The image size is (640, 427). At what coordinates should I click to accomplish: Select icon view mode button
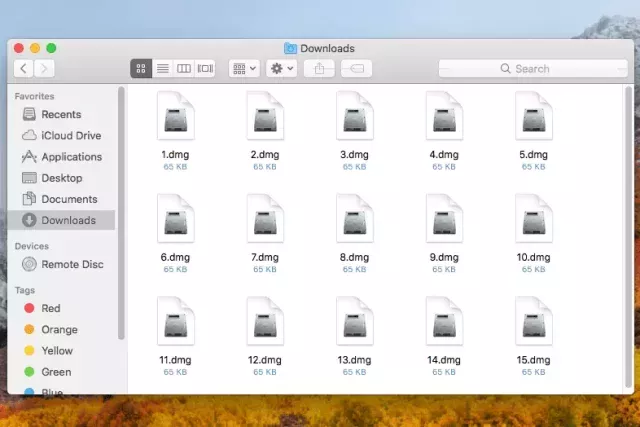[x=140, y=68]
